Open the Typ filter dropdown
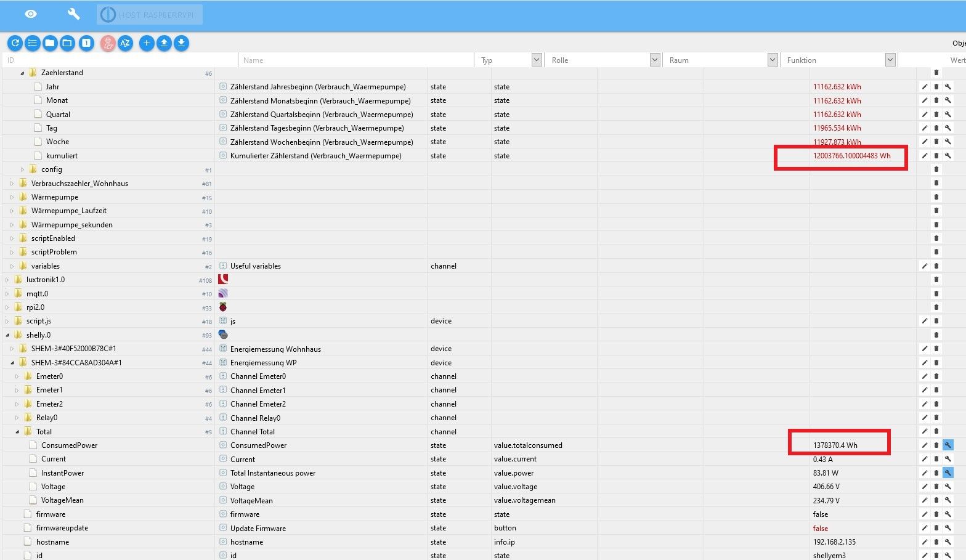 (536, 60)
